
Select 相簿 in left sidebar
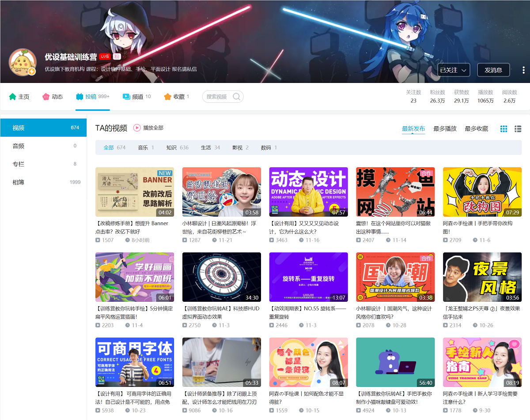[x=43, y=182]
